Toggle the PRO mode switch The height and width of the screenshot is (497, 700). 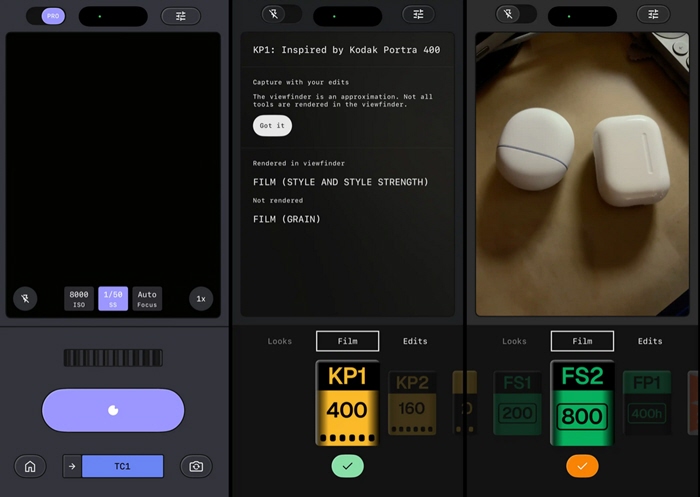(46, 16)
